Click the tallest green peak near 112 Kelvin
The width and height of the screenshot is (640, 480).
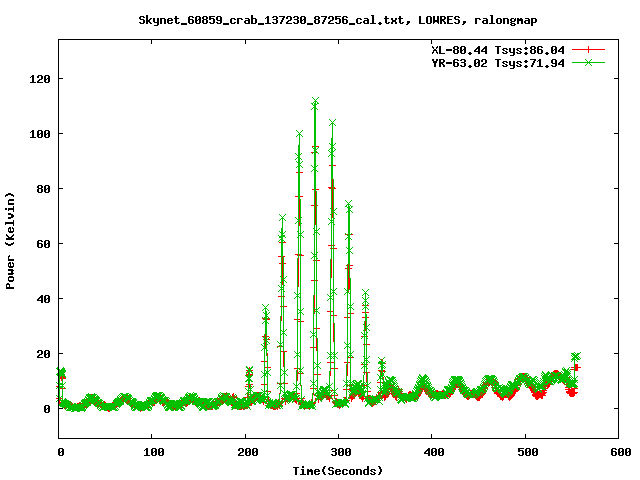(x=315, y=101)
